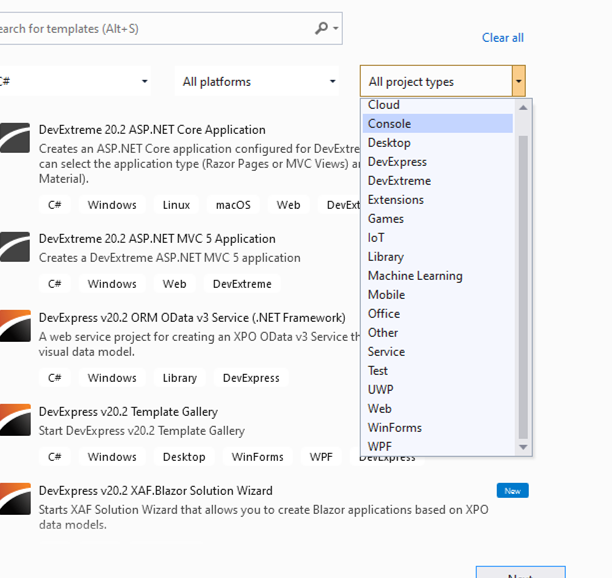Choose Extensions project type
Screen dimensions: 612x578
[x=438, y=199]
